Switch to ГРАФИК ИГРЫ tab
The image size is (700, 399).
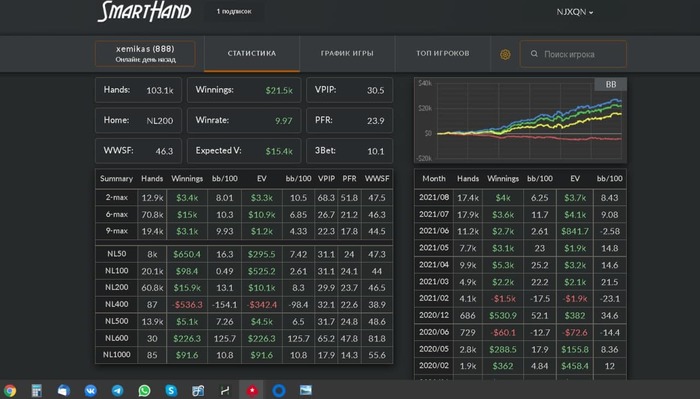pyautogui.click(x=347, y=54)
